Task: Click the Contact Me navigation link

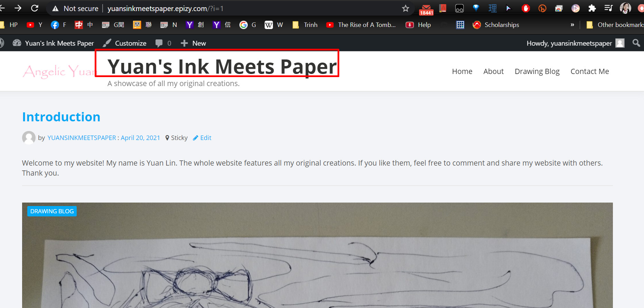Action: tap(589, 71)
